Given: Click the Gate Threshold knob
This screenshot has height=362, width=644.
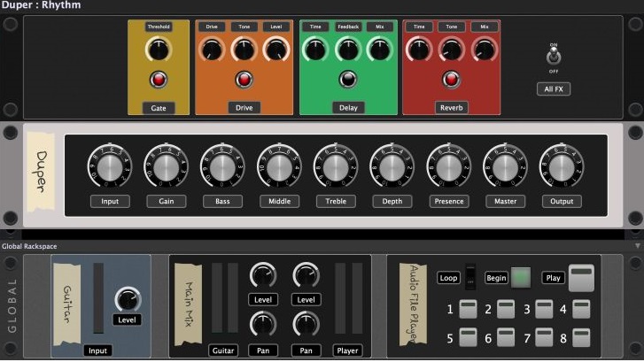Looking at the screenshot, I should (159, 50).
